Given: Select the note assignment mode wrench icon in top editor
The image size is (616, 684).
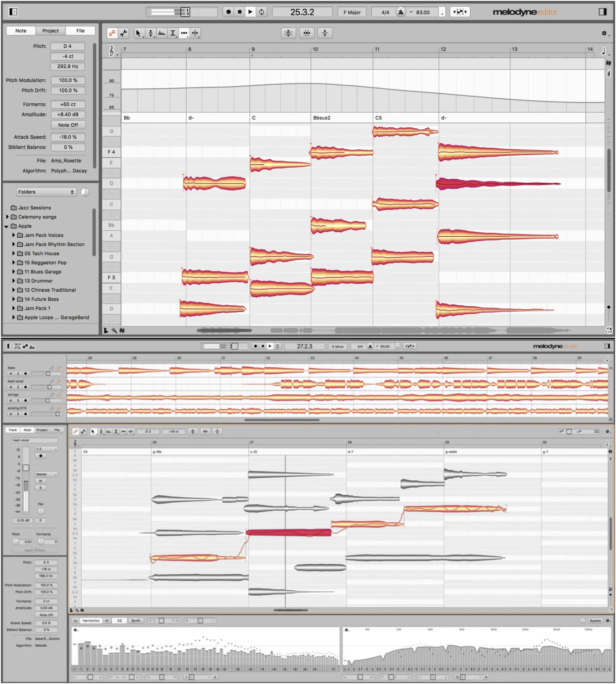Looking at the screenshot, I should [x=124, y=33].
